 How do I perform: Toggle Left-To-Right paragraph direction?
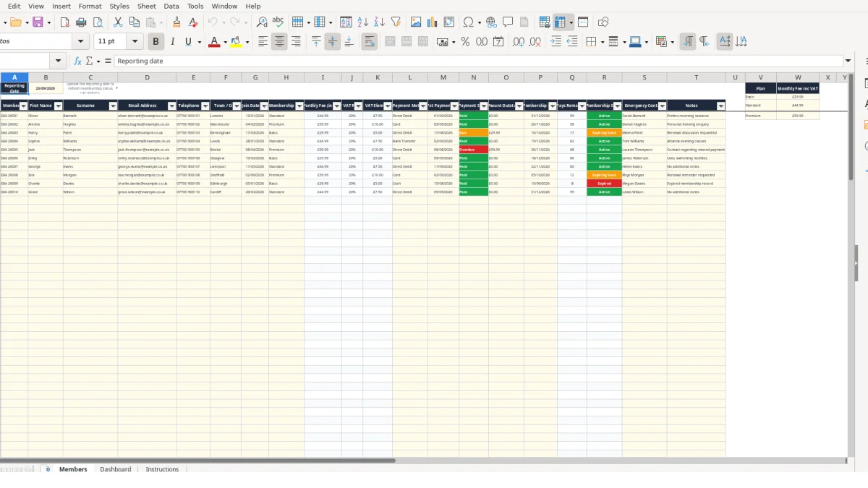point(688,42)
